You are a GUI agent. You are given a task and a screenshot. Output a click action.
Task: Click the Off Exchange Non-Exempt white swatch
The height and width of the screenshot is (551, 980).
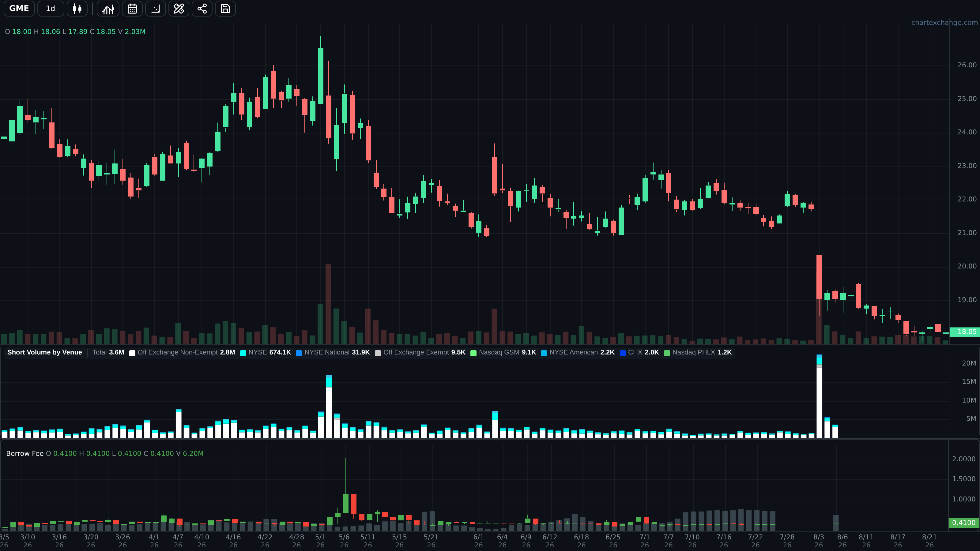(x=132, y=353)
